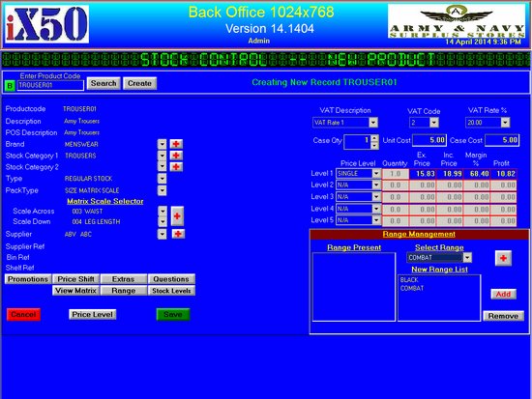
Task: Open the VAT Rate % dropdown
Action: 505,123
